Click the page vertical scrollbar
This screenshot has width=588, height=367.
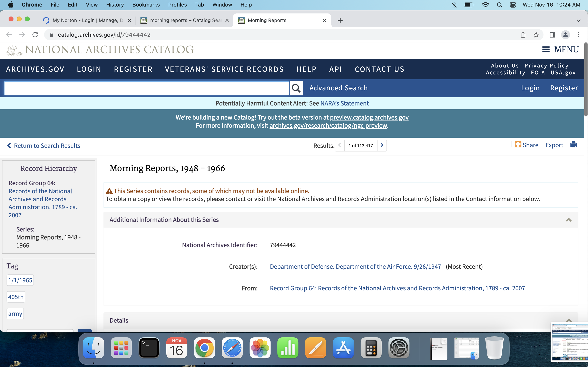coord(586,80)
